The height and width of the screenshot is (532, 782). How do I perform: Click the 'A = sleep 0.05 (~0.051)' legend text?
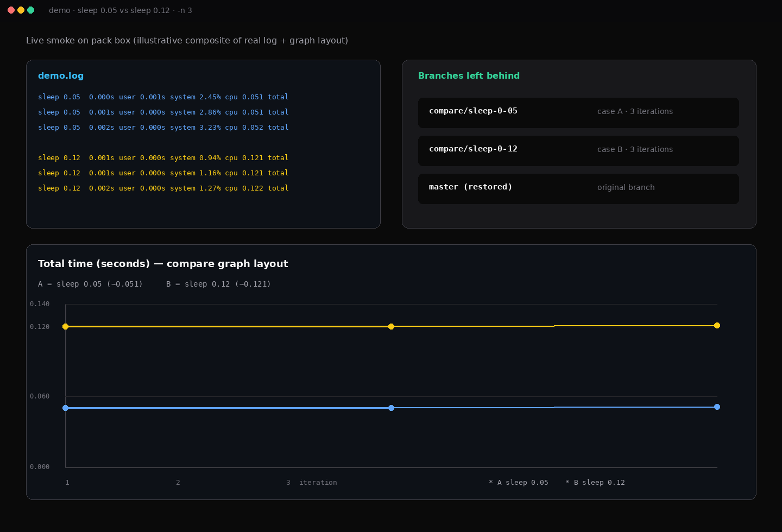(x=90, y=284)
